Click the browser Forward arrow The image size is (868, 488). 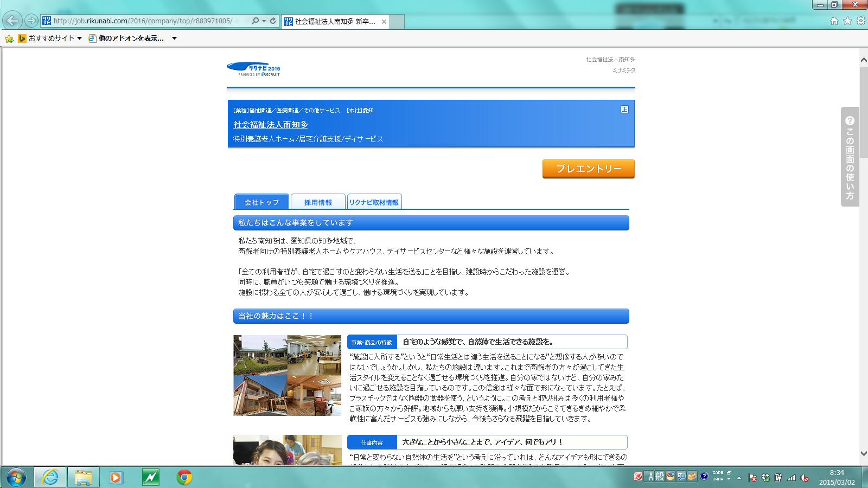(31, 21)
